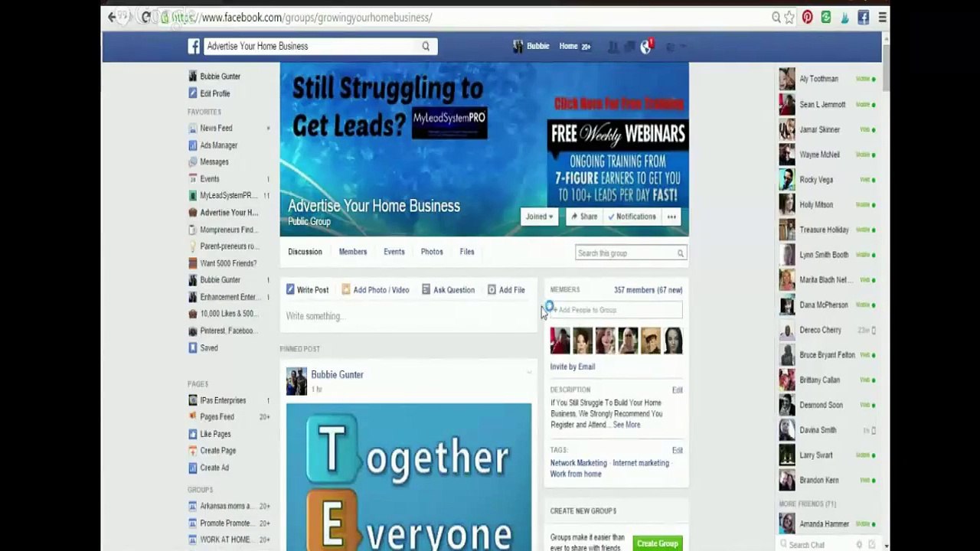Toggle the group Notifications button
980x551 pixels.
632,217
